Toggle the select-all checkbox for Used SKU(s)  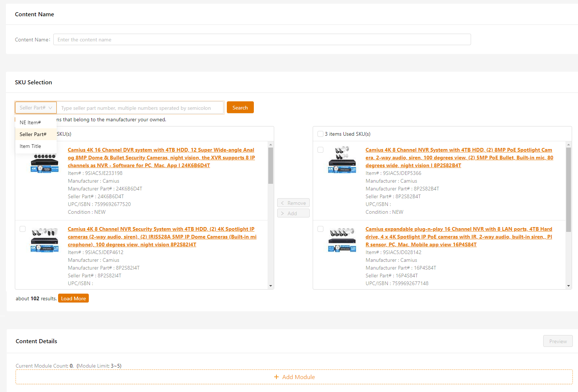tap(320, 134)
